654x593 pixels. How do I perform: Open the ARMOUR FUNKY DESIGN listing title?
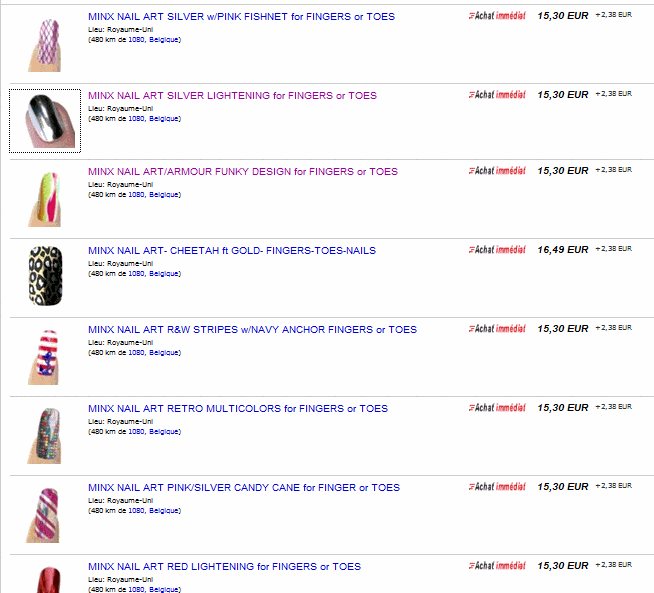(x=242, y=172)
